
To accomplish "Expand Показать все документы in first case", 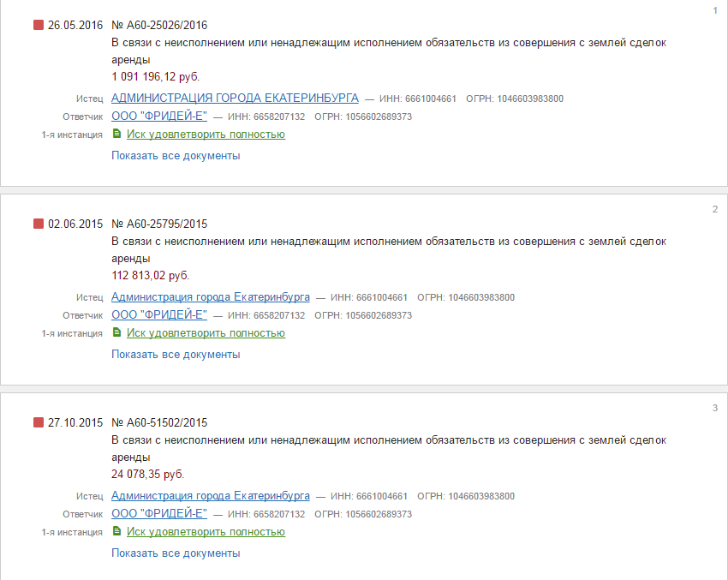I will coord(176,156).
